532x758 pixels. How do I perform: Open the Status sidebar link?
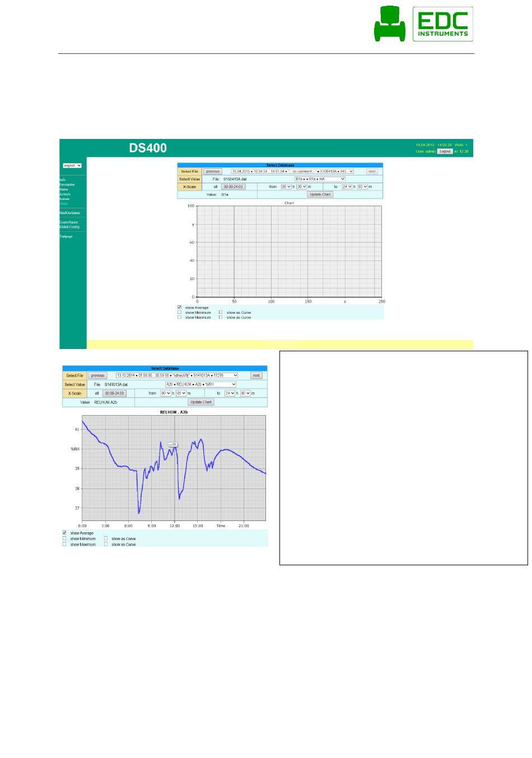pyautogui.click(x=64, y=189)
